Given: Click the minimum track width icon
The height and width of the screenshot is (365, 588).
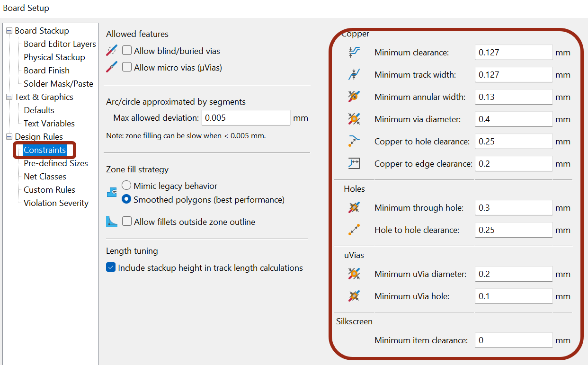Looking at the screenshot, I should pos(354,74).
